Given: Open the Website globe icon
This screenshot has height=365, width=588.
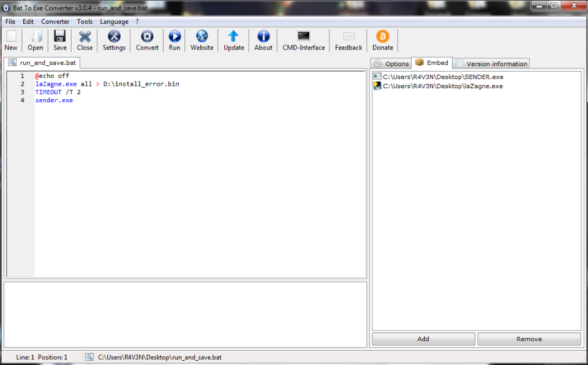Looking at the screenshot, I should [202, 37].
